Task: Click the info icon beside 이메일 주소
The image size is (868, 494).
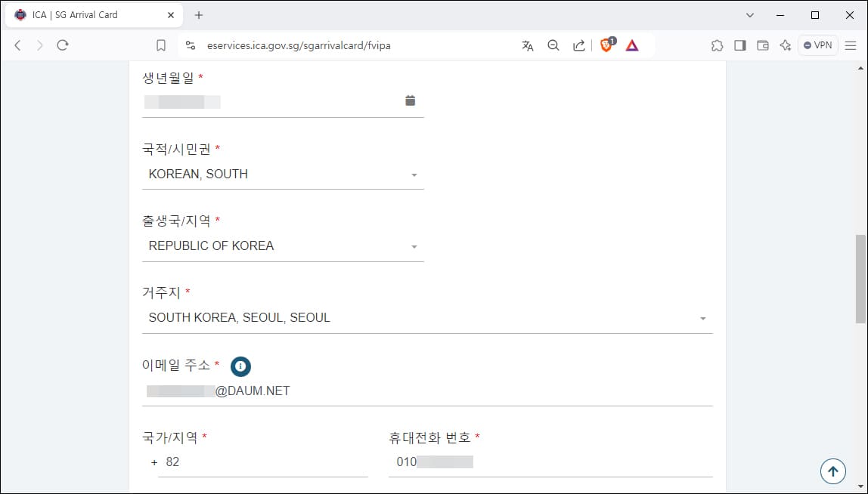Action: coord(240,366)
